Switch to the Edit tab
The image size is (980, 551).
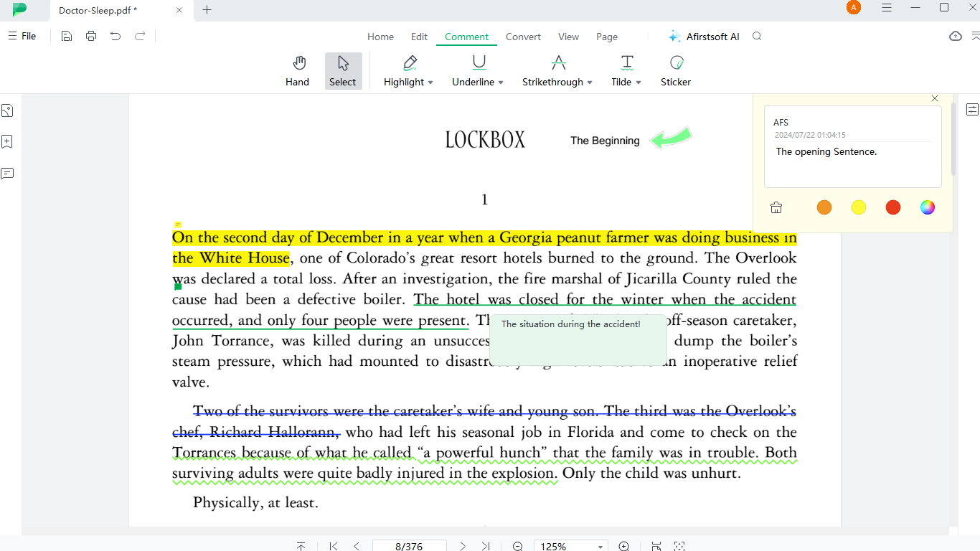coord(419,37)
